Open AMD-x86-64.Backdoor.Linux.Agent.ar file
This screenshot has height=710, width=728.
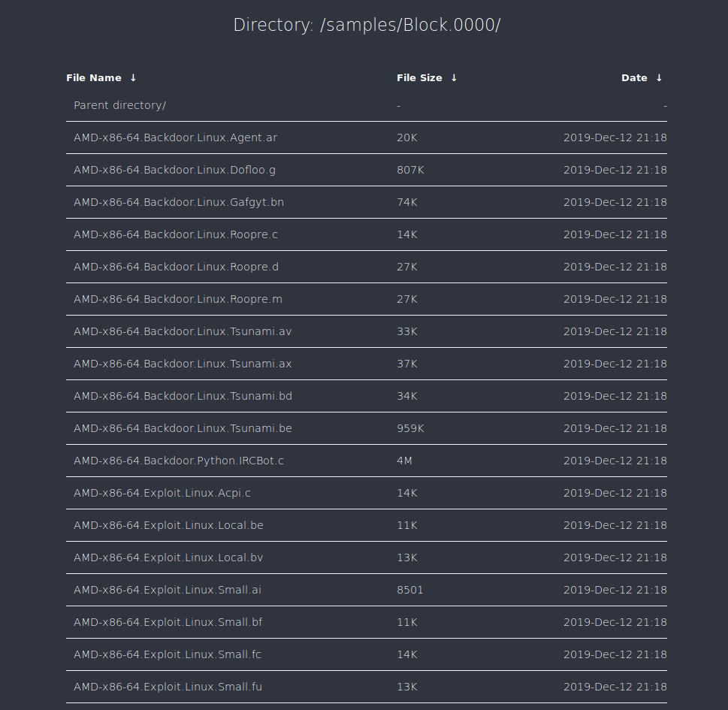click(x=175, y=138)
